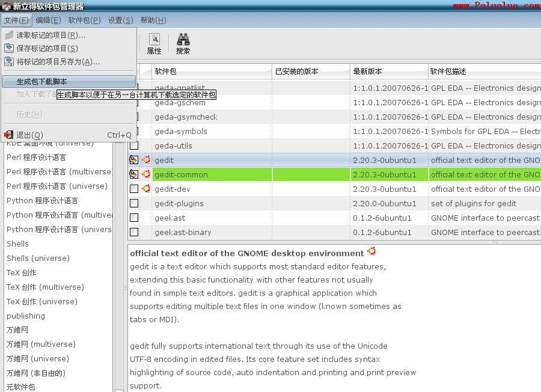Image resolution: width=541 pixels, height=392 pixels.
Task: Click the icon of 读取标记的项目(R)
Action: pyautogui.click(x=9, y=35)
